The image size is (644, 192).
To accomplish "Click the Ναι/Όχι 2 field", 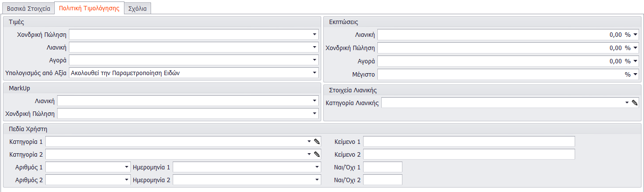I will pos(383,180).
